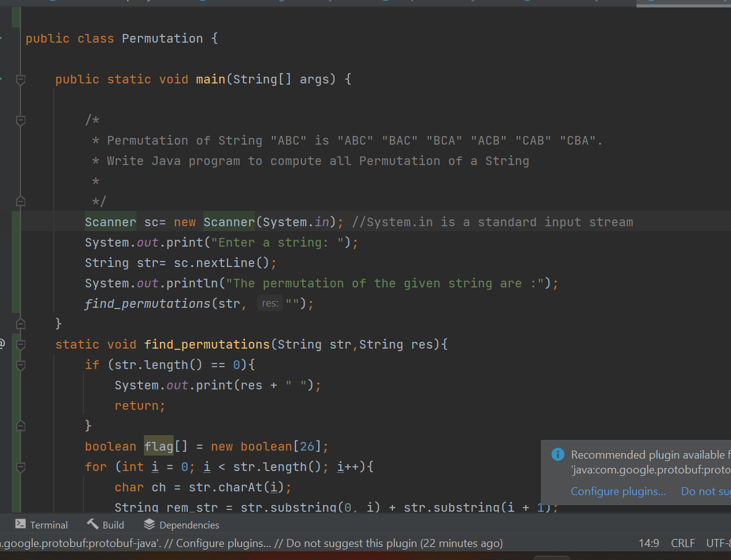Click the Configure plugins link
731x560 pixels.
618,491
